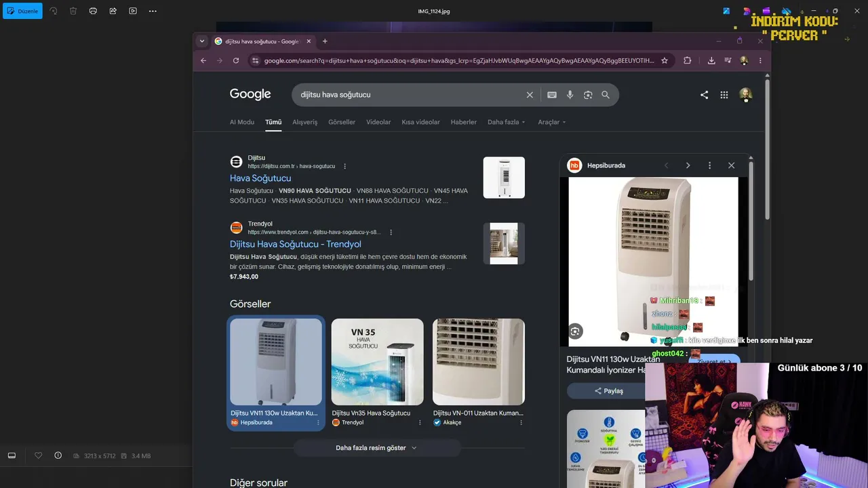Expand Daha fazla resim göster
Viewport: 868px width, 488px height.
[x=377, y=448]
